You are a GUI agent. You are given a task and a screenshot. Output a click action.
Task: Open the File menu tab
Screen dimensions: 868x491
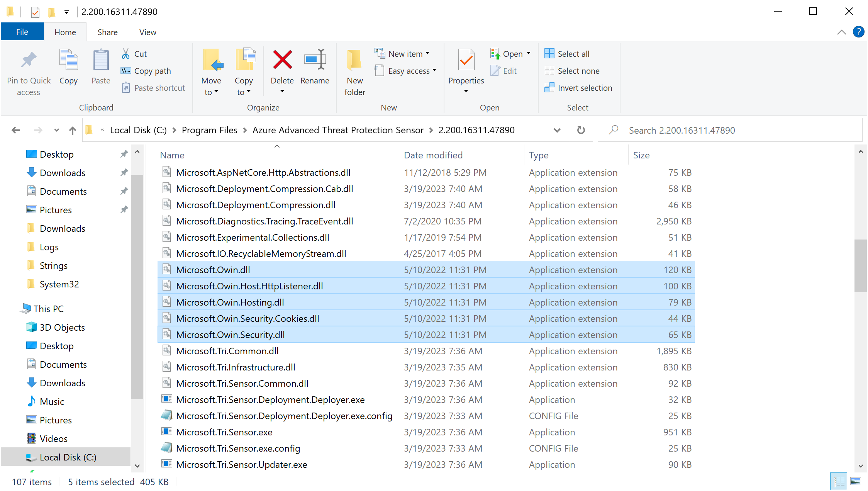point(22,32)
